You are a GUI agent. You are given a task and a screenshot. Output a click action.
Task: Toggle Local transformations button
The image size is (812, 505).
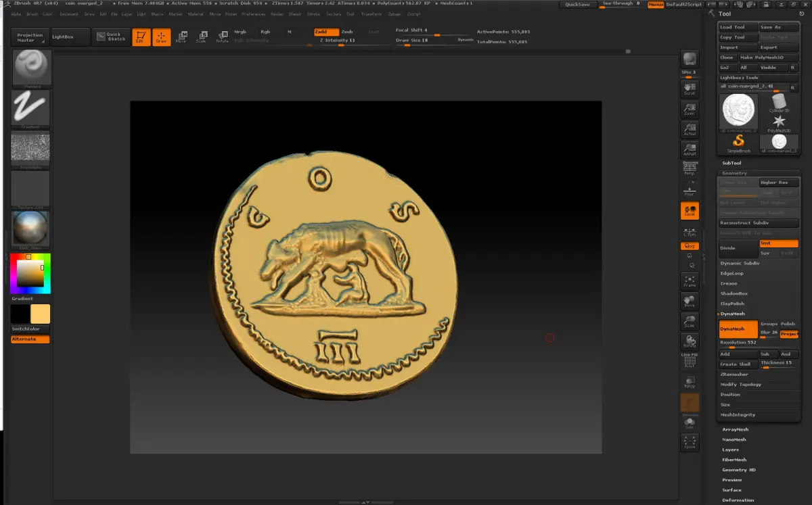coord(690,211)
